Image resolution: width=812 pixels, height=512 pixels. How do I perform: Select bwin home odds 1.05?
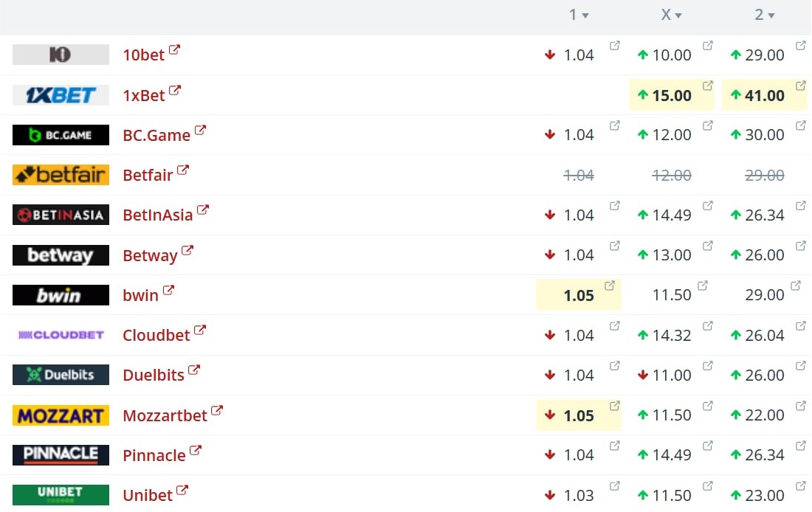[579, 295]
